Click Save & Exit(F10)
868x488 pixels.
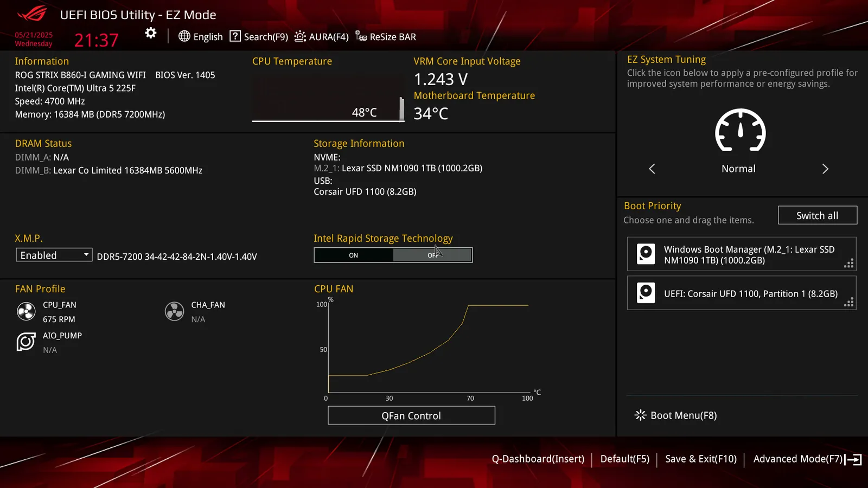701,459
